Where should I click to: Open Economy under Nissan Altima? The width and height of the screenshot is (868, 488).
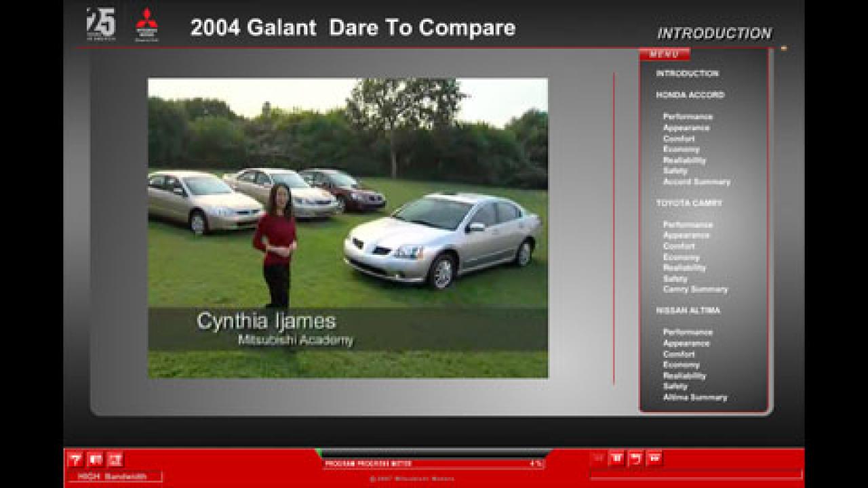click(681, 365)
